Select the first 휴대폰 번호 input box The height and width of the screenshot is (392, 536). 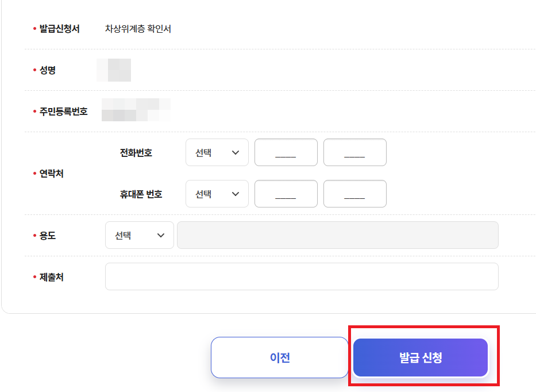286,193
